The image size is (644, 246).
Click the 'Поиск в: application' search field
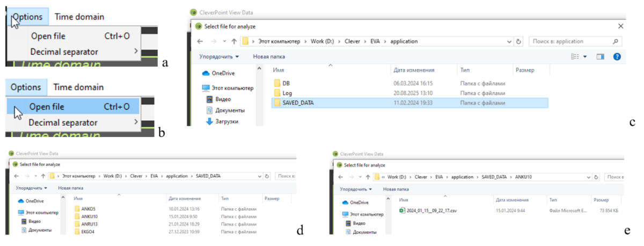(569, 41)
